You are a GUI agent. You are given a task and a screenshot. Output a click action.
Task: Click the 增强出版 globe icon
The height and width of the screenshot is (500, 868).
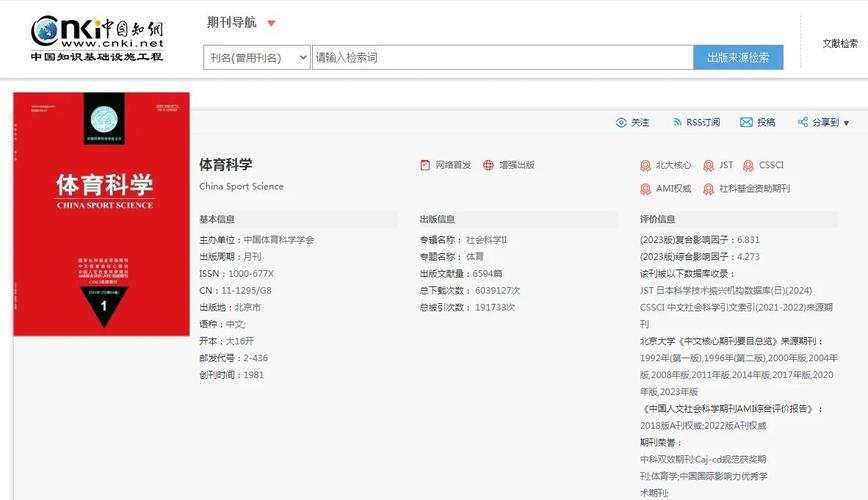click(488, 165)
